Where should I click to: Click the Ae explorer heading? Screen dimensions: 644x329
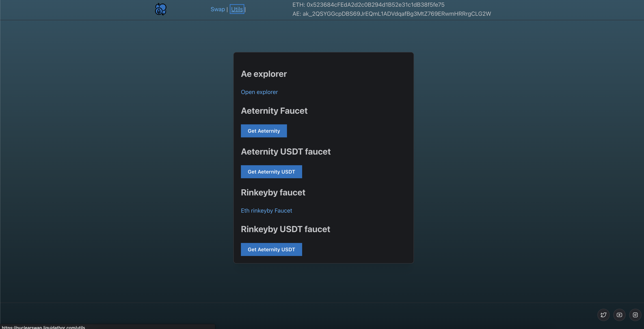264,74
